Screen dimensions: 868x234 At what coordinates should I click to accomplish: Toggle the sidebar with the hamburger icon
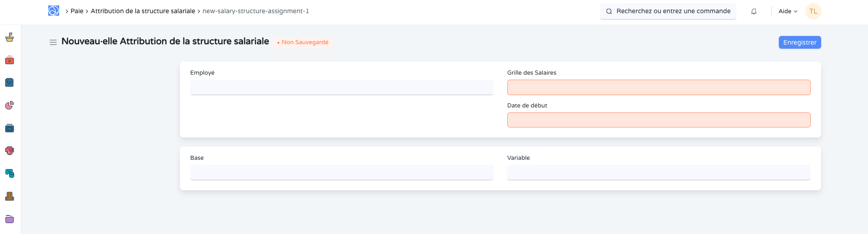53,42
